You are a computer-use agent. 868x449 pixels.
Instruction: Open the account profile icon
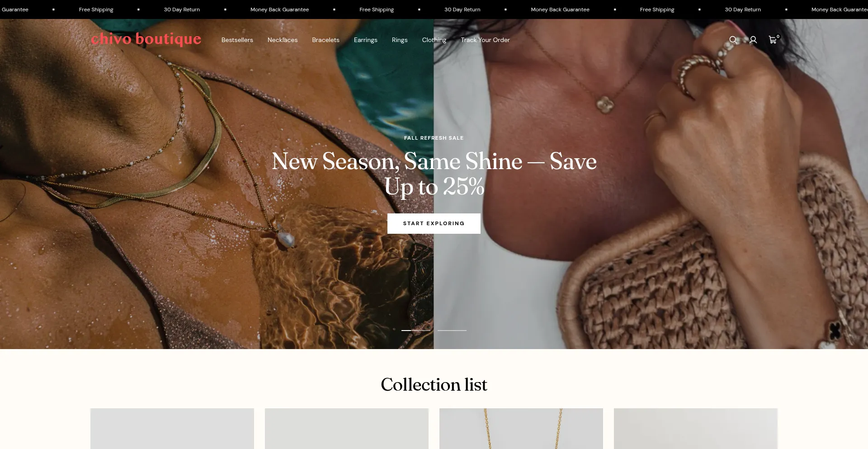click(x=753, y=40)
